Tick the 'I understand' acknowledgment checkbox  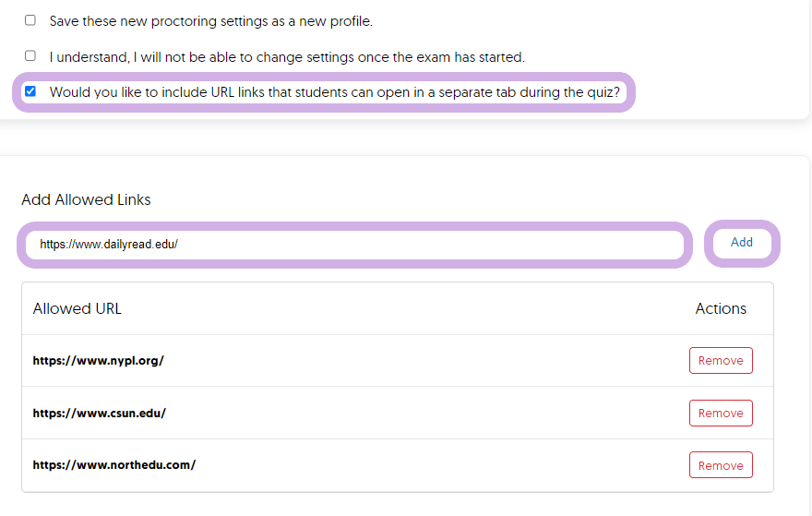pyautogui.click(x=30, y=56)
